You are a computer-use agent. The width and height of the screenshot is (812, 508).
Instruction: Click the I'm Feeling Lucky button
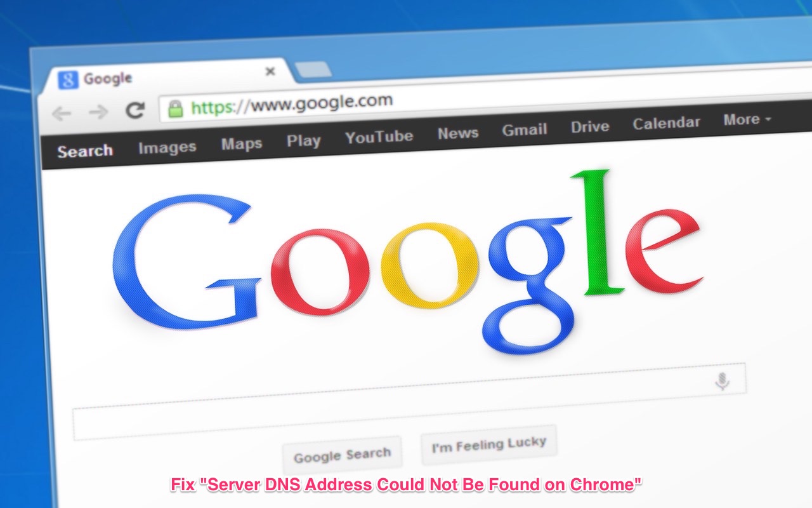click(489, 445)
